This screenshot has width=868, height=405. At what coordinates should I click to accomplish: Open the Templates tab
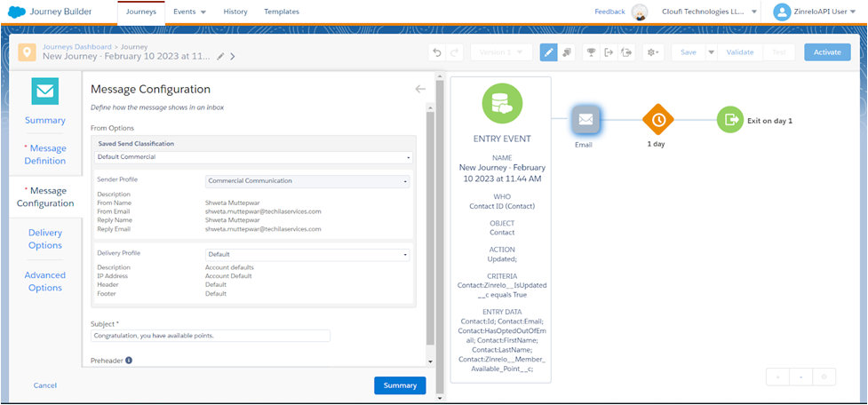(282, 12)
